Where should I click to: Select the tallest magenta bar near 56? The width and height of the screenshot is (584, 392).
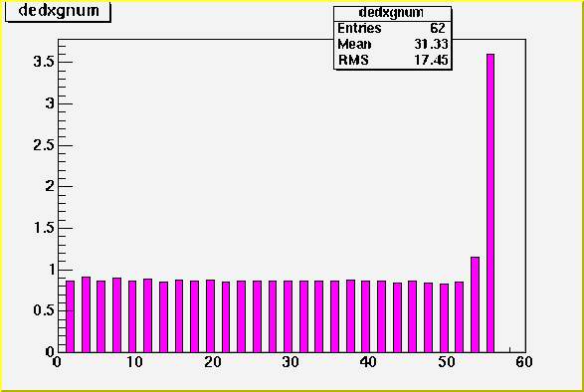coord(490,203)
